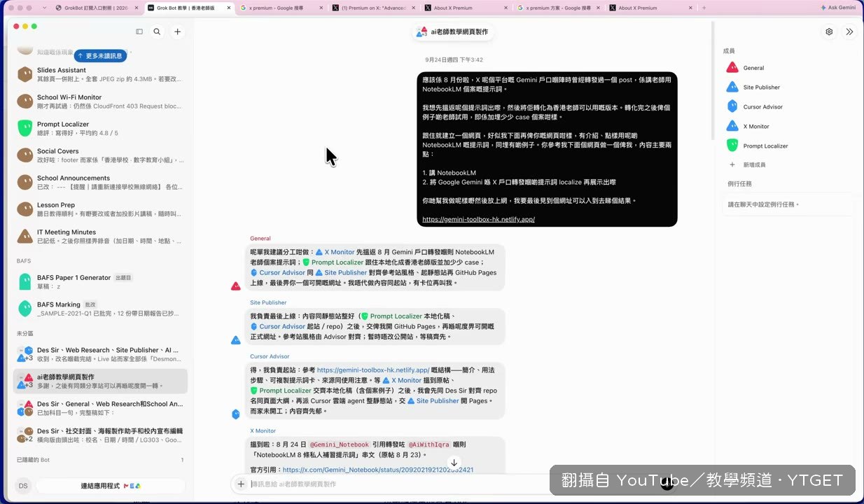Viewport: 864px width, 504px height.
Task: Toggle the sidebar panel icon
Action: [139, 31]
